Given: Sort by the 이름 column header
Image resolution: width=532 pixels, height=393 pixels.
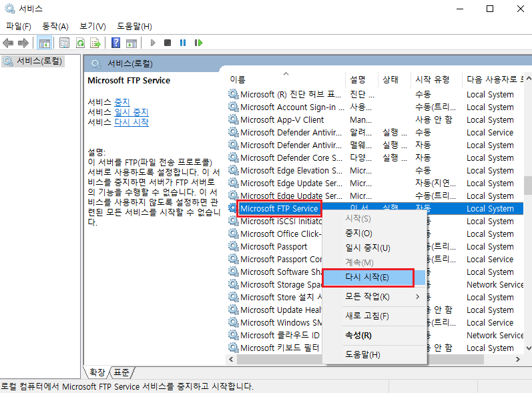Looking at the screenshot, I should coord(286,79).
